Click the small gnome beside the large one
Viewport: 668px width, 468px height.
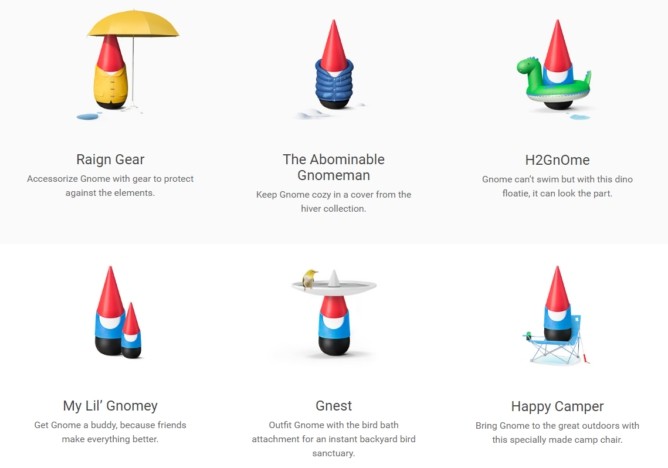point(131,330)
